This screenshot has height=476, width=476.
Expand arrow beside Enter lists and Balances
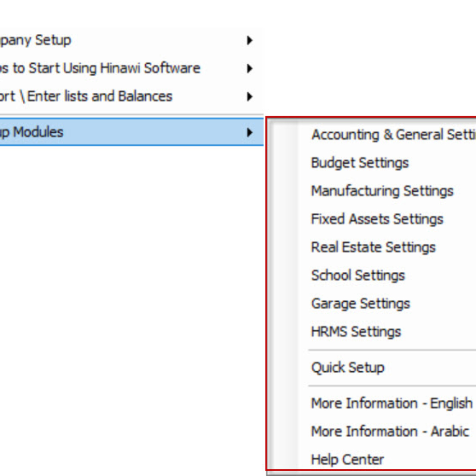point(249,97)
